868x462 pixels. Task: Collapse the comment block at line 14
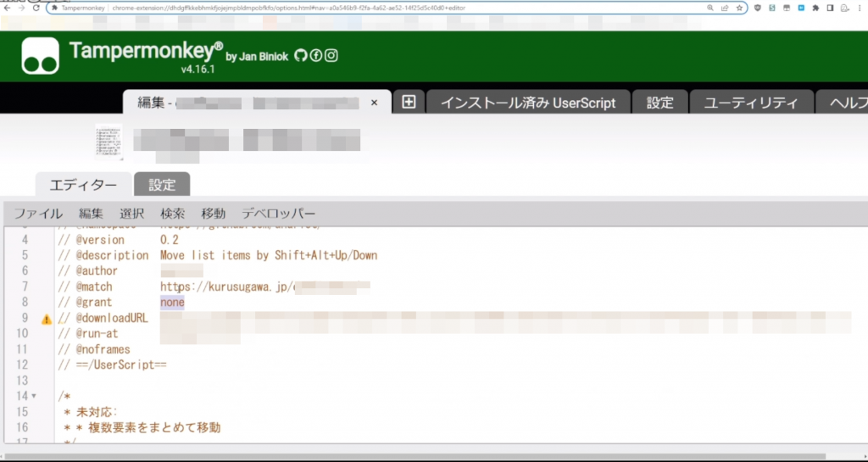tap(34, 396)
